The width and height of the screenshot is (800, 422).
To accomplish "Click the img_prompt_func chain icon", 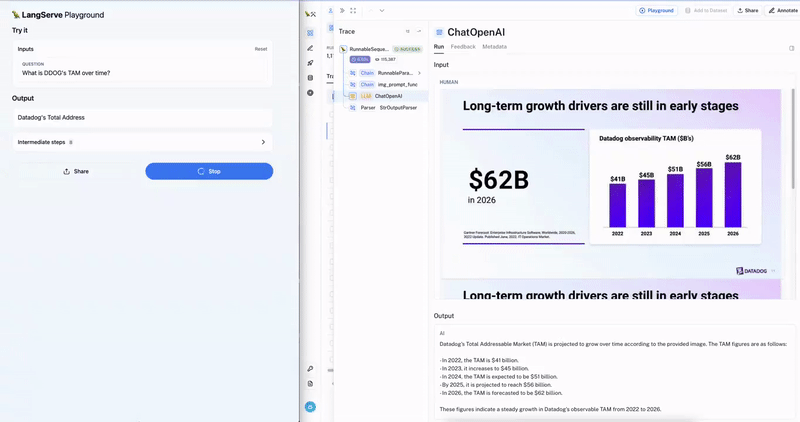I will [353, 85].
